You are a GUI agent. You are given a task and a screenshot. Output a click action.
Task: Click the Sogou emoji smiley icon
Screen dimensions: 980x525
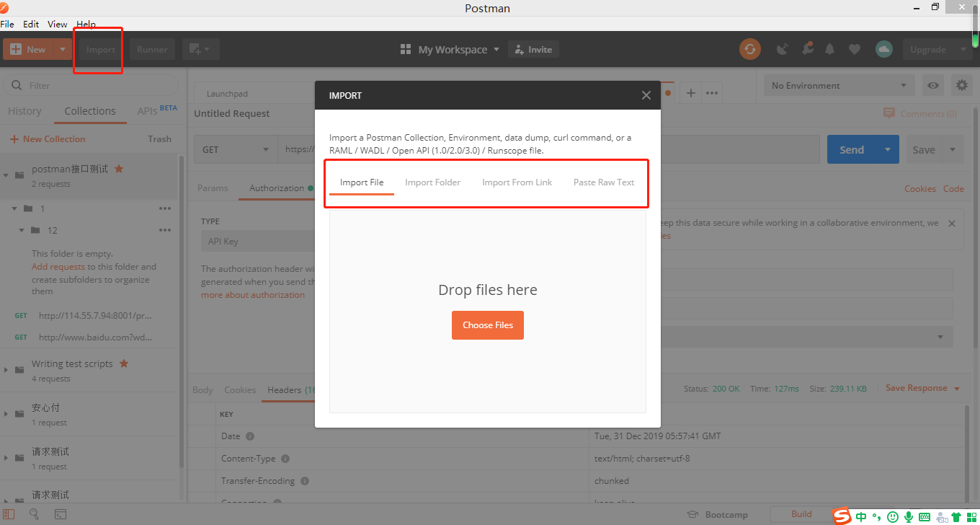point(893,516)
